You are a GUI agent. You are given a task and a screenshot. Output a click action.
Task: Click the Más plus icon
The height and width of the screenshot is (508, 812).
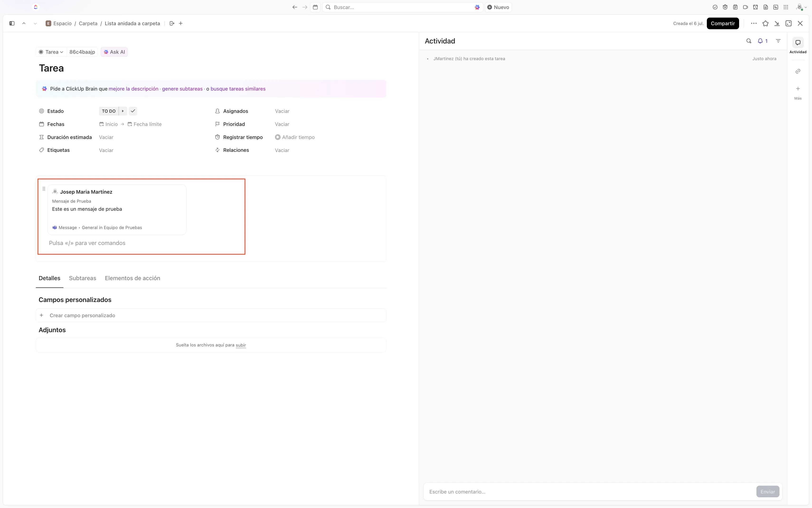(x=798, y=89)
